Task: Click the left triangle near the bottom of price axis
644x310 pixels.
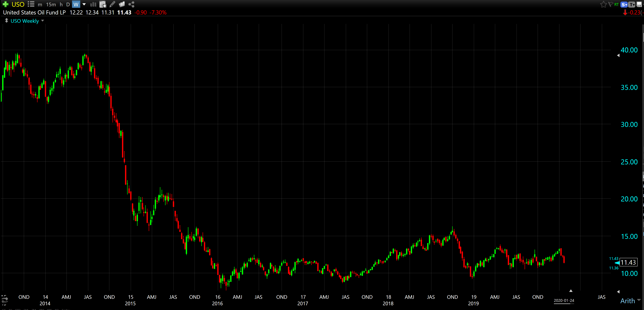Action: tap(618, 292)
